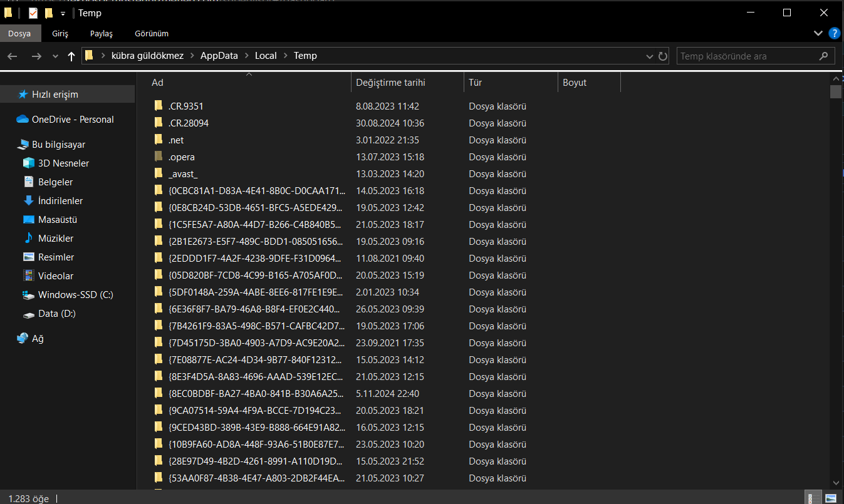
Task: Open the Quick Access Toolbar customize dropdown
Action: tap(63, 13)
